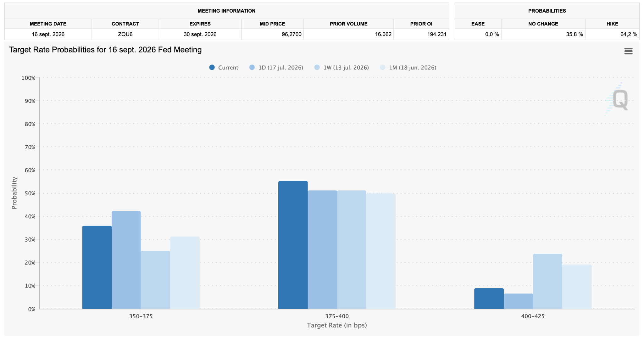
Task: Click the Current bar for 350–375
Action: [97, 267]
